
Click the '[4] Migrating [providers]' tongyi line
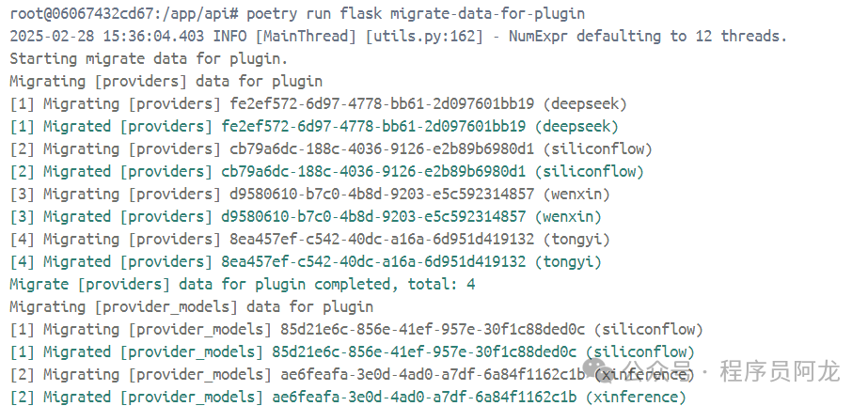coord(309,239)
